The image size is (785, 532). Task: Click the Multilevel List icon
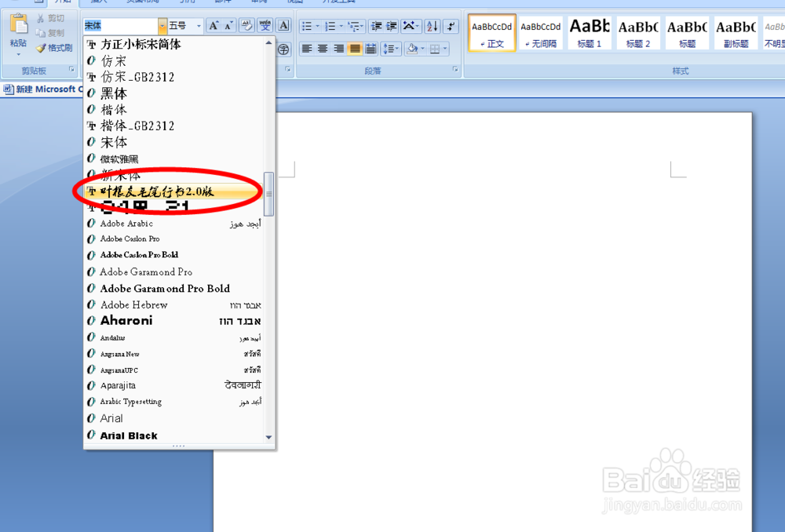point(356,26)
